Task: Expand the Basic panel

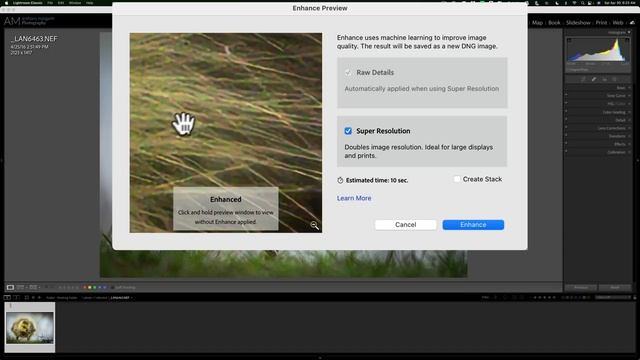Action: click(621, 88)
